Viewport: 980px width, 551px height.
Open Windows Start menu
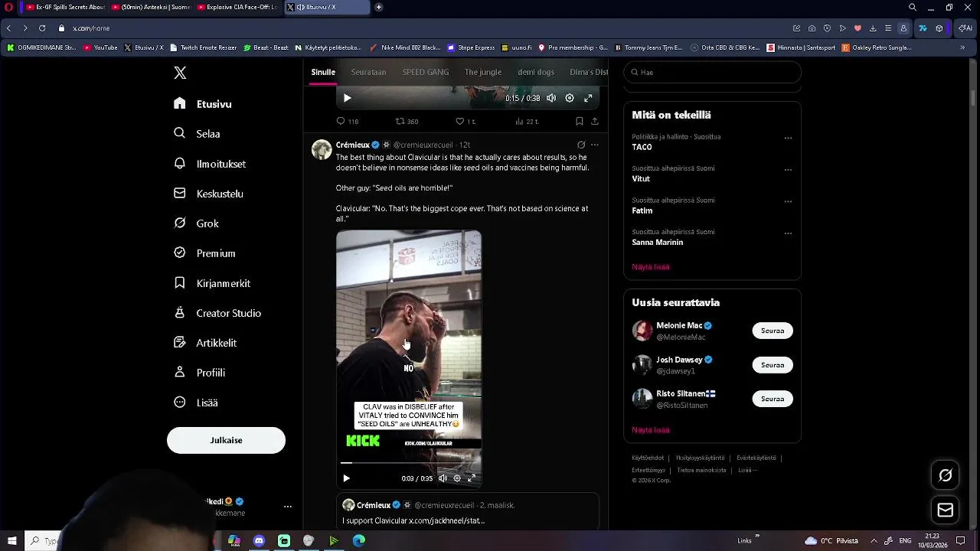[x=11, y=541]
